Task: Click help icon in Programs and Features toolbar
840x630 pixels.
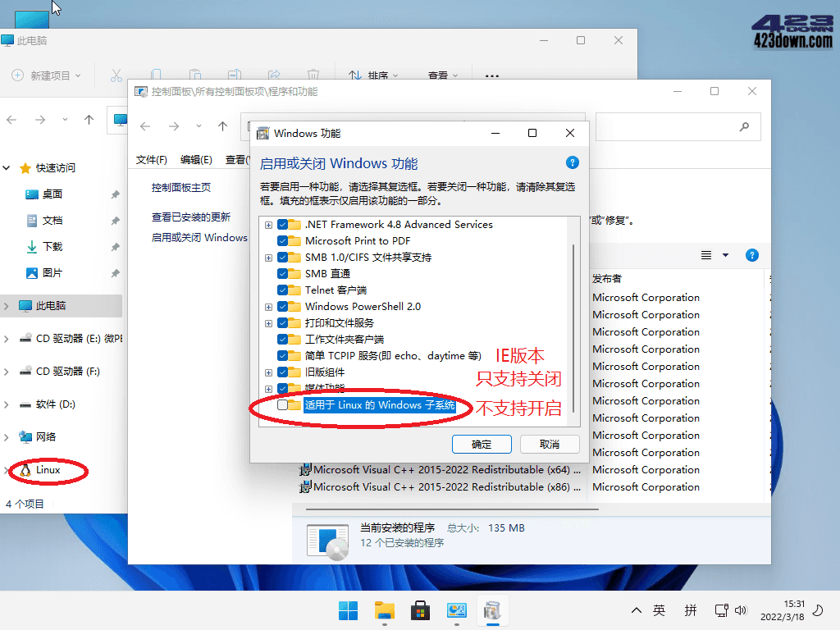Action: click(751, 256)
